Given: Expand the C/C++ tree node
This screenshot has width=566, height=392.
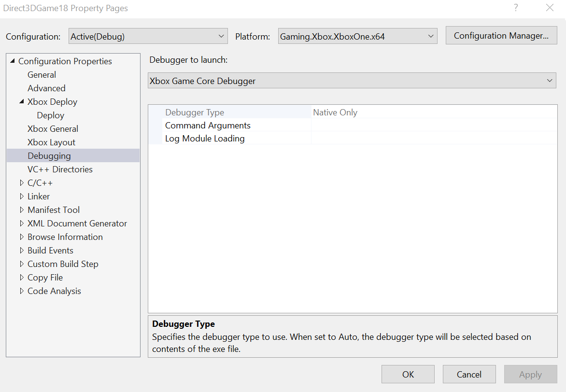Looking at the screenshot, I should coord(22,182).
